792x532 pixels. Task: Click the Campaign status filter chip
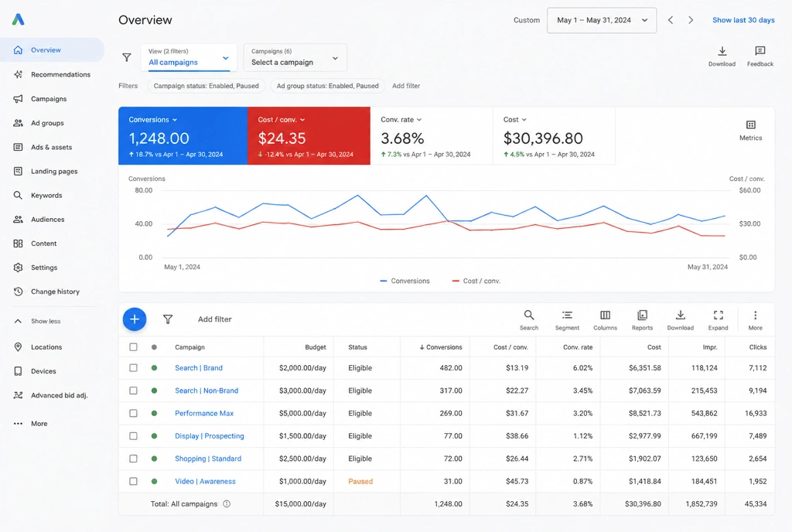[206, 86]
